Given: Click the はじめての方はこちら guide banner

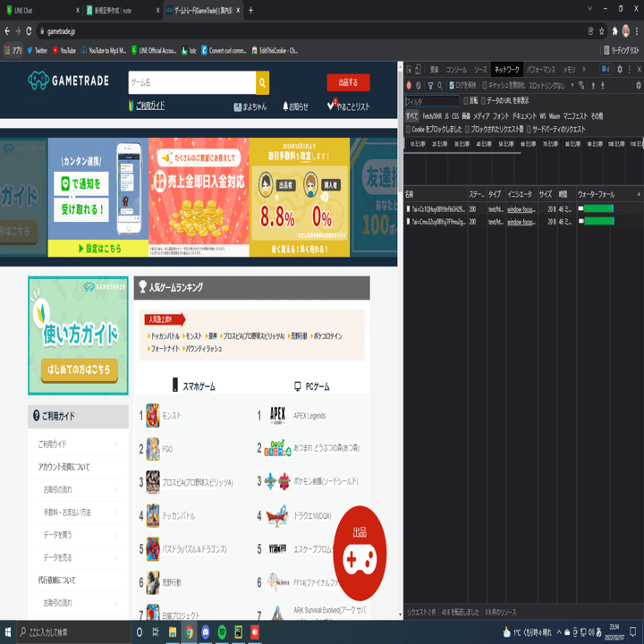Looking at the screenshot, I should [x=80, y=369].
